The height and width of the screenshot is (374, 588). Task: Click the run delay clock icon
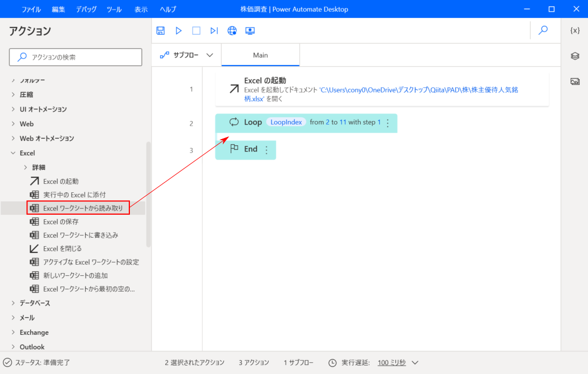pos(332,363)
